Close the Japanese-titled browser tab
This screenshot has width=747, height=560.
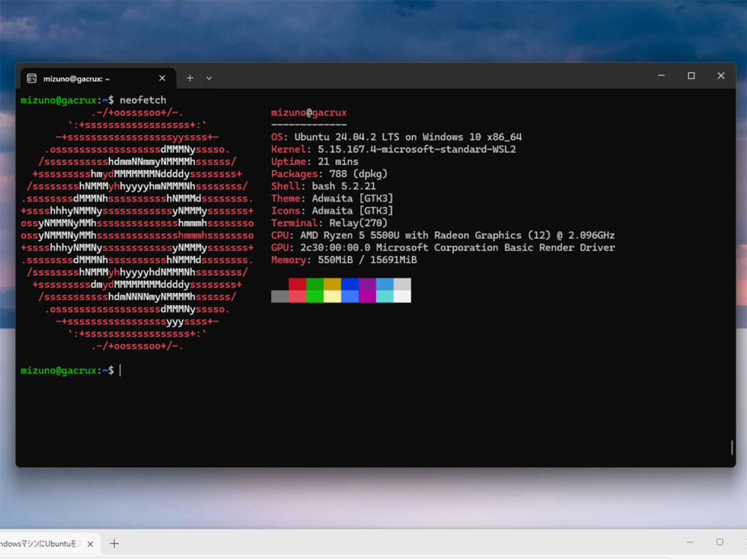[90, 543]
